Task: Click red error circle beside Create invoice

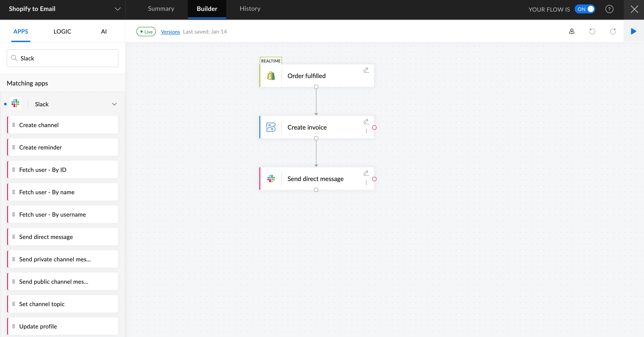Action: [374, 128]
